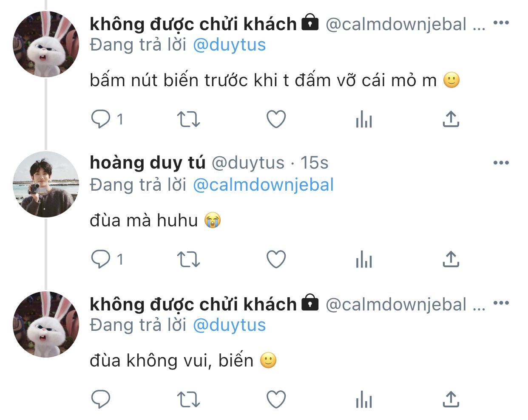Open more options on hoàng duy tú tweet

click(501, 163)
